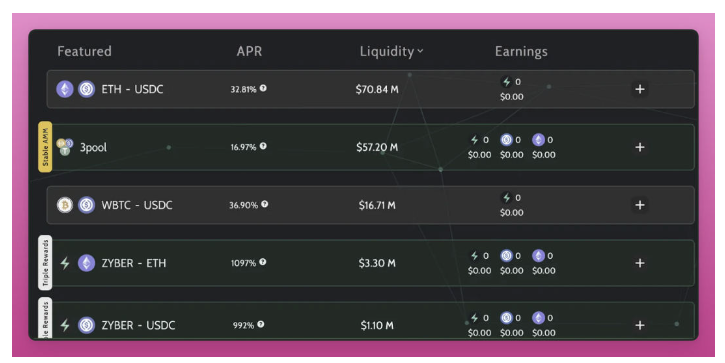Click the USDC coin icon in ETH - USDC row
The width and height of the screenshot is (725, 363).
(x=86, y=89)
